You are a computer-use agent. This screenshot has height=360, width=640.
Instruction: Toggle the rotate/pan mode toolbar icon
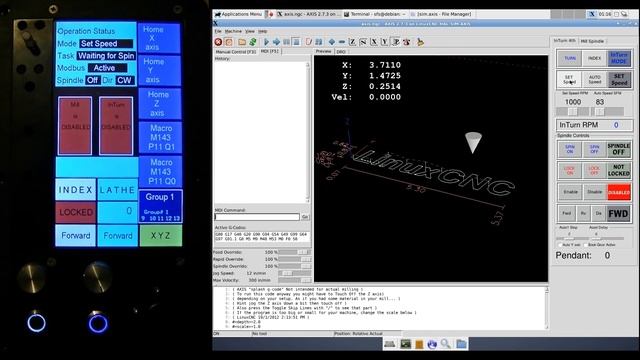(407, 42)
